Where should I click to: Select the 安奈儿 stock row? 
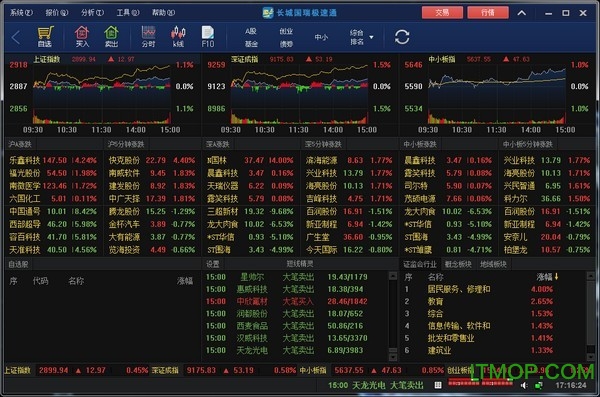[x=547, y=237]
